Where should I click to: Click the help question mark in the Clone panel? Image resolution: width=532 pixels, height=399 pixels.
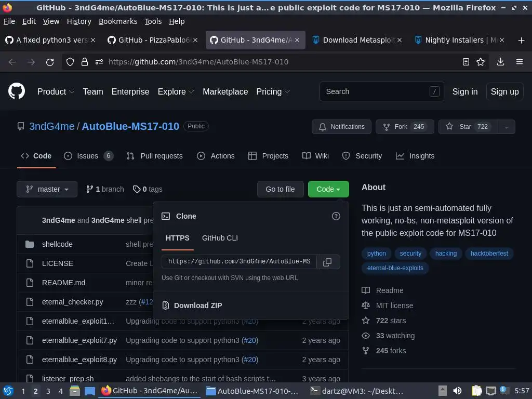pyautogui.click(x=336, y=217)
